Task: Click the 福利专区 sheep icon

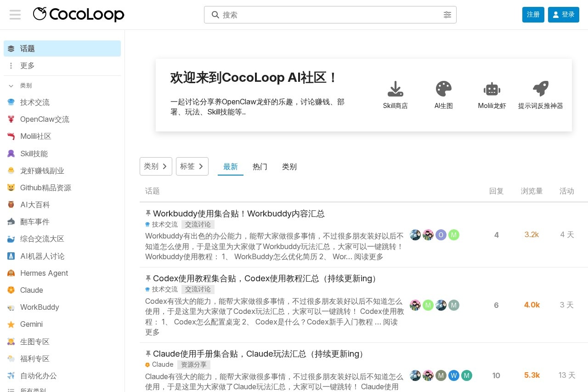Action: [x=11, y=358]
